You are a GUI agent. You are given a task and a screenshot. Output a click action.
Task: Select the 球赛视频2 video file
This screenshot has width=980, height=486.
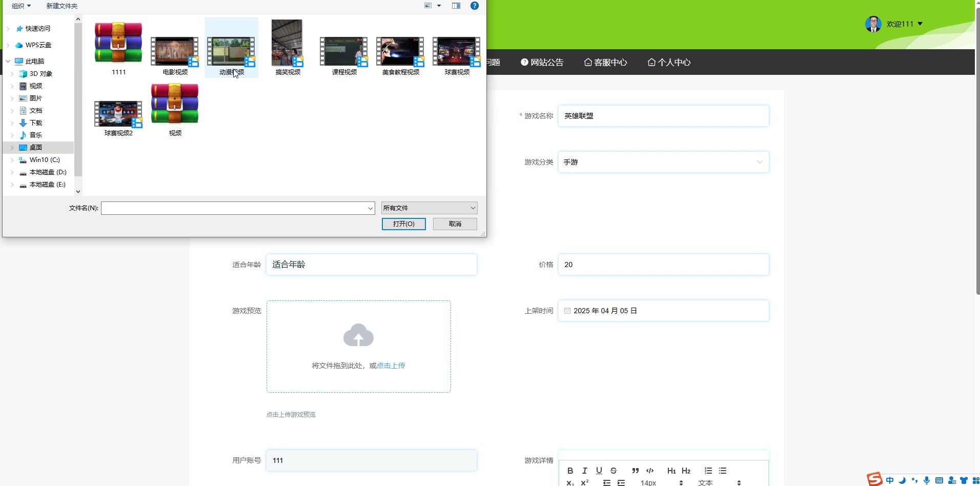118,118
